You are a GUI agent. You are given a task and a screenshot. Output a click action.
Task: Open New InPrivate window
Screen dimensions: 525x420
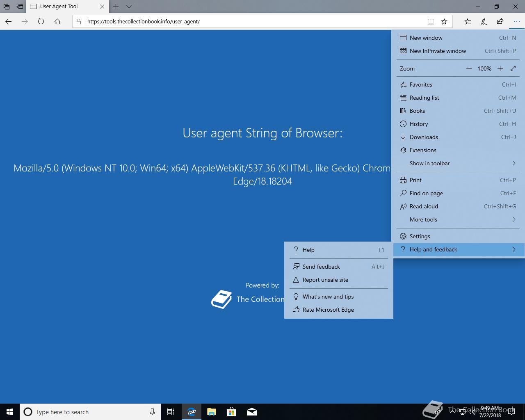click(458, 51)
